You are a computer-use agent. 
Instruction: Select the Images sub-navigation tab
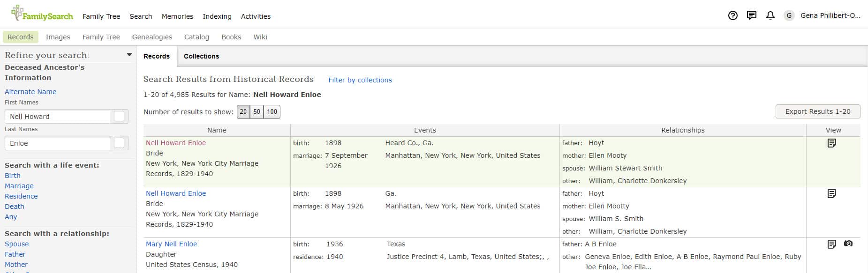58,37
